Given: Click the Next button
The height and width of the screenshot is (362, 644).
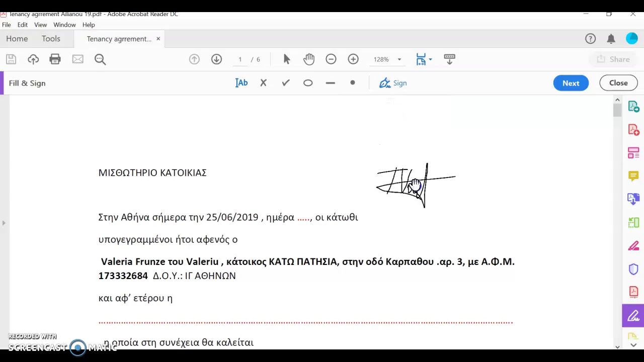Looking at the screenshot, I should [x=571, y=83].
